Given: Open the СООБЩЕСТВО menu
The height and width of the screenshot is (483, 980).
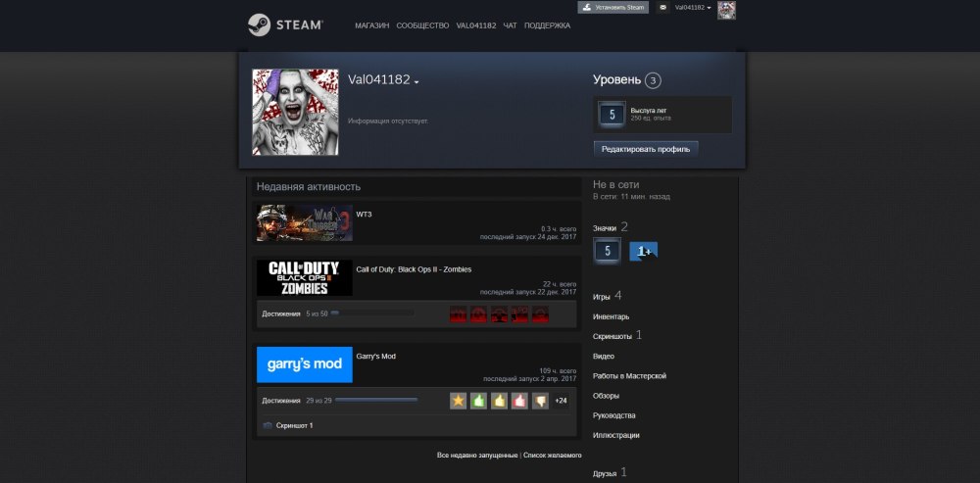Looking at the screenshot, I should coord(422,25).
